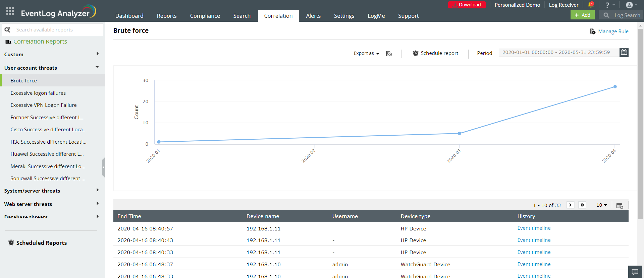Open the Alerts tab
This screenshot has width=644, height=278.
point(313,16)
